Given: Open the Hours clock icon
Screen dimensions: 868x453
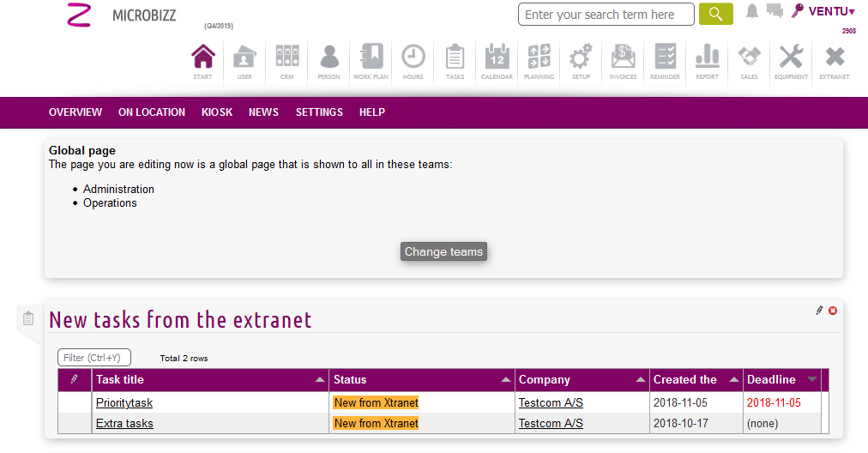Looking at the screenshot, I should 413,59.
